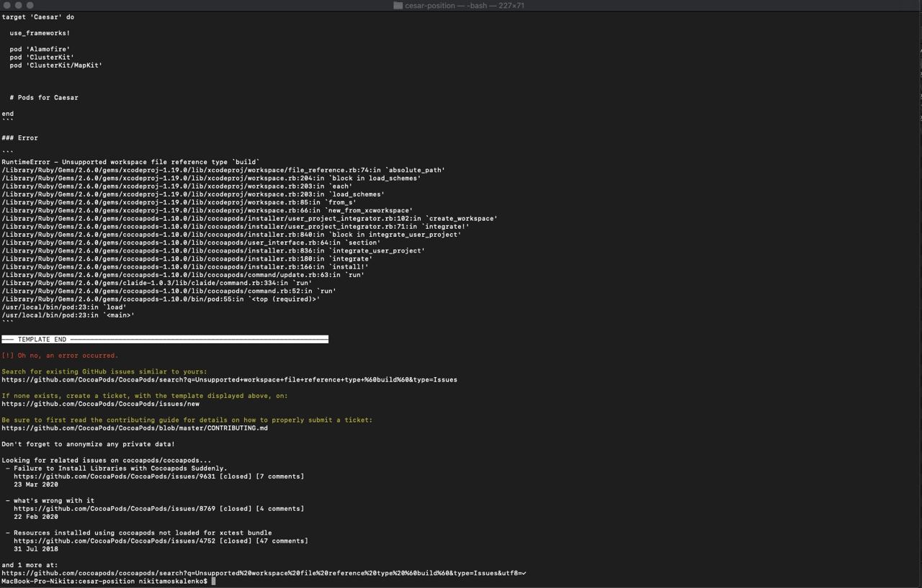
Task: Click the terminal close window button
Action: pos(7,5)
